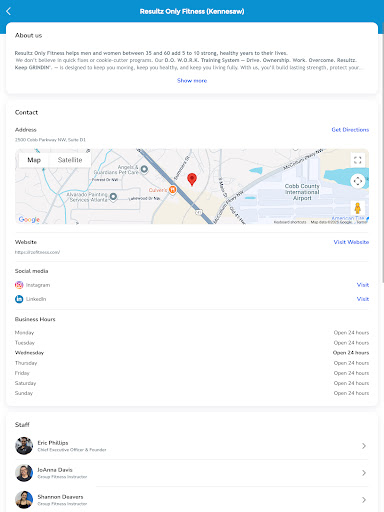Image resolution: width=384 pixels, height=512 pixels.
Task: Open Get Directions link
Action: click(x=350, y=130)
